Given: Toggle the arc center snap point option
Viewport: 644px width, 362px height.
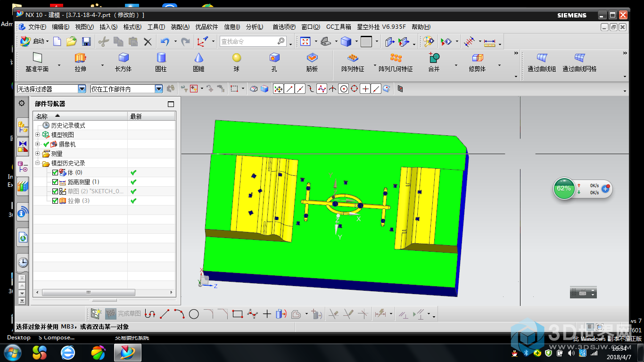Looking at the screenshot, I should [344, 89].
